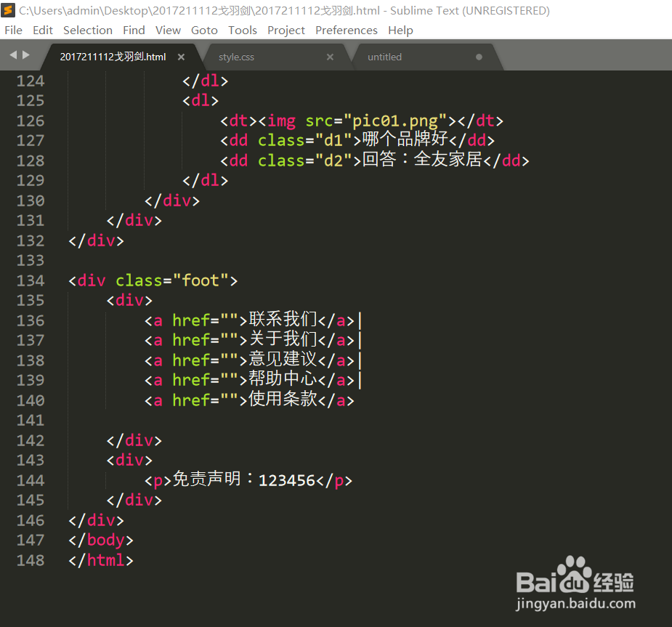The height and width of the screenshot is (627, 672).
Task: Click line number 134 in gutter
Action: click(31, 280)
